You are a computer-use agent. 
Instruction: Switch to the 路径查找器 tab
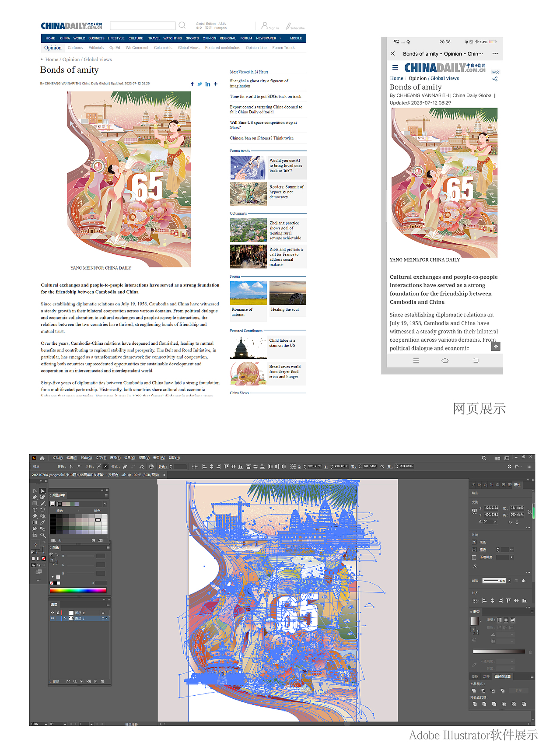503,676
